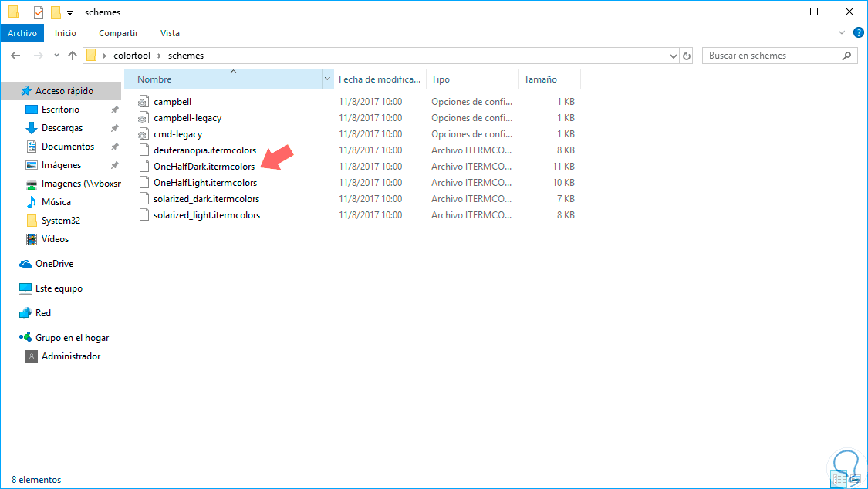Open the blue Help question icon

pyautogui.click(x=859, y=32)
